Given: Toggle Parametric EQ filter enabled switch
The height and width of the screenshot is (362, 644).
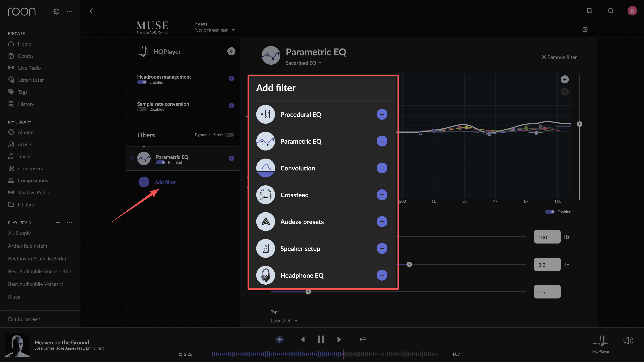Looking at the screenshot, I should coord(160,163).
